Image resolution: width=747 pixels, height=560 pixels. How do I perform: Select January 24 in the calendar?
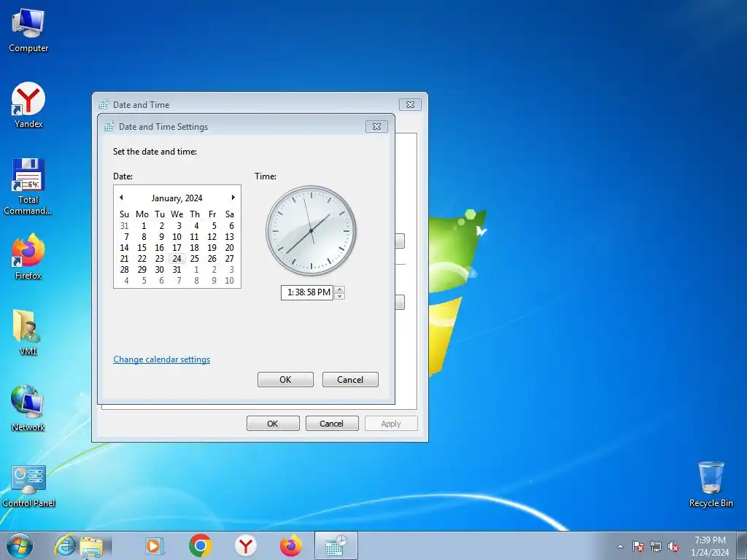[177, 259]
